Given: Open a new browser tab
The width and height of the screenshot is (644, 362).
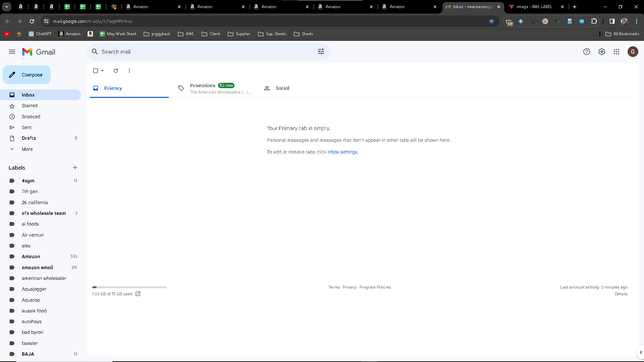Looking at the screenshot, I should click(x=575, y=7).
